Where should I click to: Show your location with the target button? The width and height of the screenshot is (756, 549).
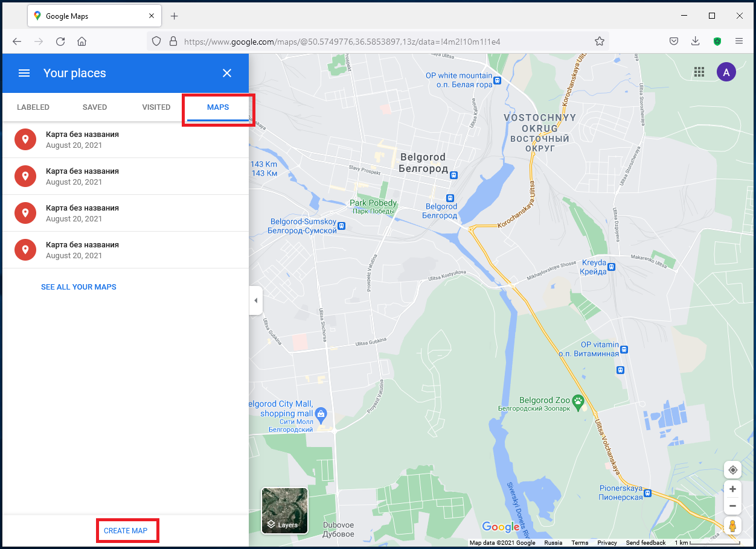[733, 470]
